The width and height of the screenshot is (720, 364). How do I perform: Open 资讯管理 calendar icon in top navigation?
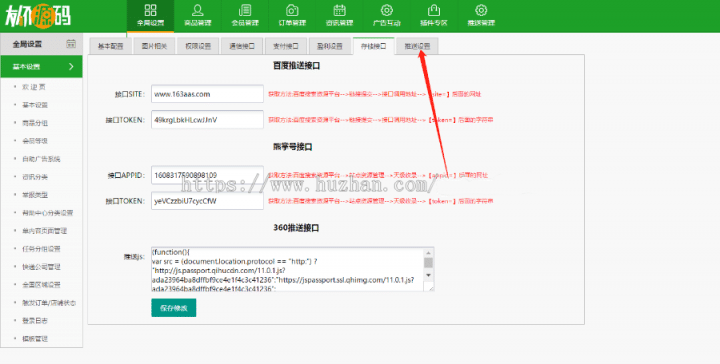339,10
